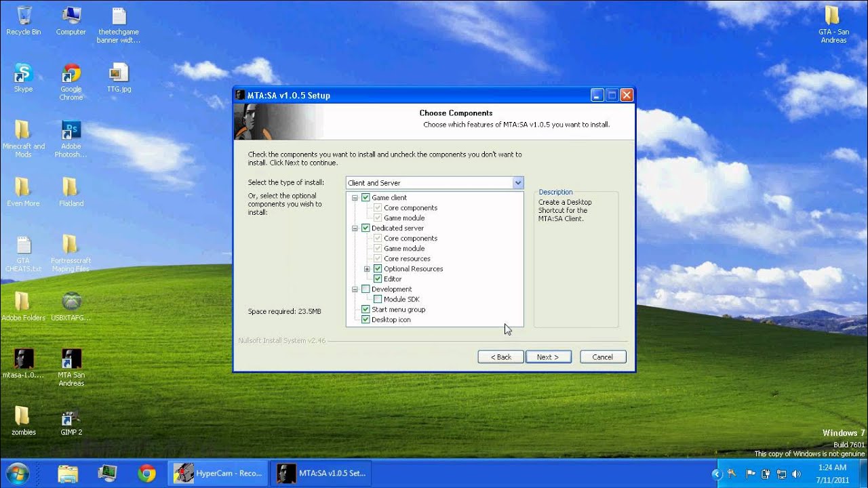This screenshot has height=488, width=868.
Task: Select the Fortresscraft Maping Files folder
Action: coord(71,253)
